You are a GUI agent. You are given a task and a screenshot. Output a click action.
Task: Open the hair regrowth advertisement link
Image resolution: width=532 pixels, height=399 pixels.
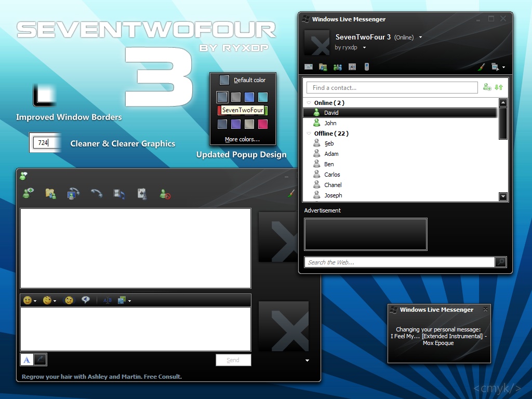click(x=102, y=377)
